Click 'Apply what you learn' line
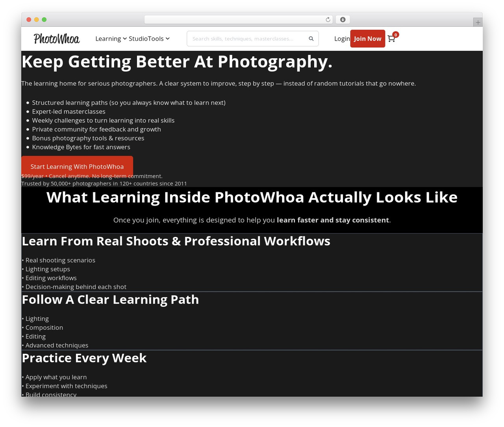 click(x=54, y=377)
